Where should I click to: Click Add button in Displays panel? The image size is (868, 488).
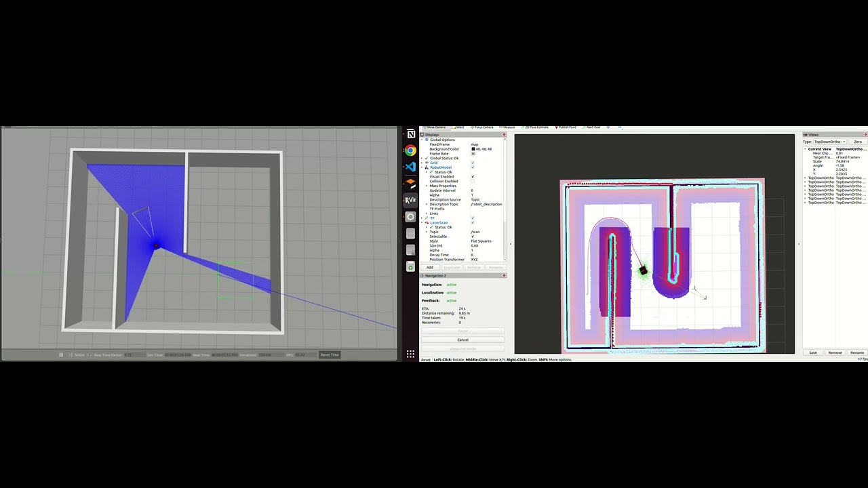point(430,267)
